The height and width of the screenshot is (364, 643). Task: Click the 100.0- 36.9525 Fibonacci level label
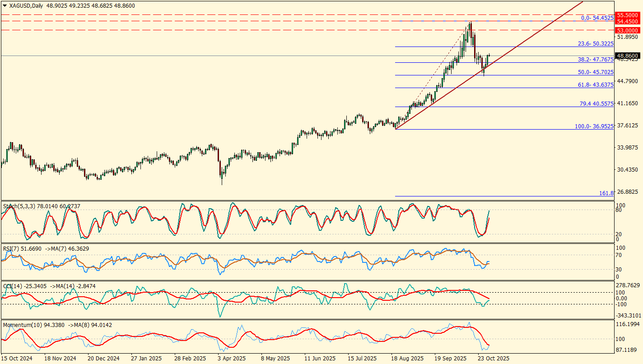[594, 126]
